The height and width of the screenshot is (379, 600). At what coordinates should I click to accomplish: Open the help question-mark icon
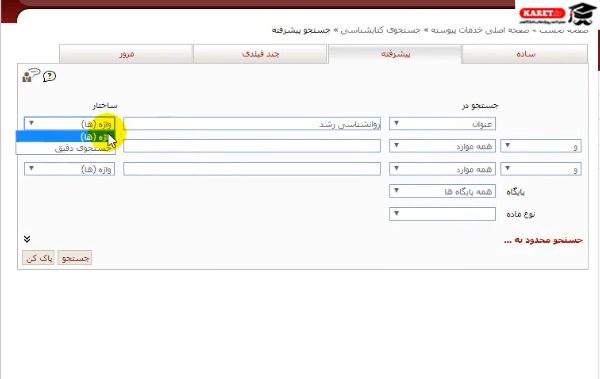49,76
